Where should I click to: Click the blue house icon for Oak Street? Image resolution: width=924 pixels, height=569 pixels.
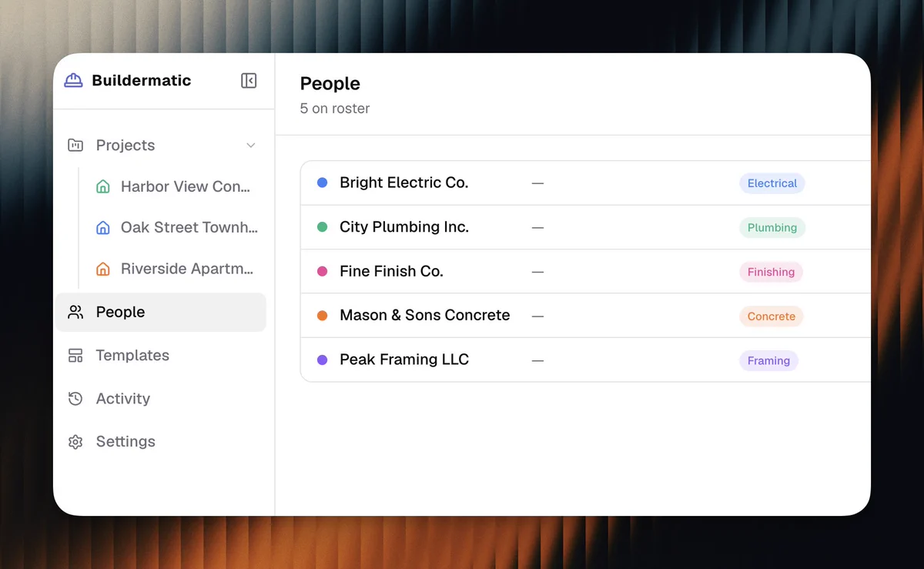[x=102, y=227]
